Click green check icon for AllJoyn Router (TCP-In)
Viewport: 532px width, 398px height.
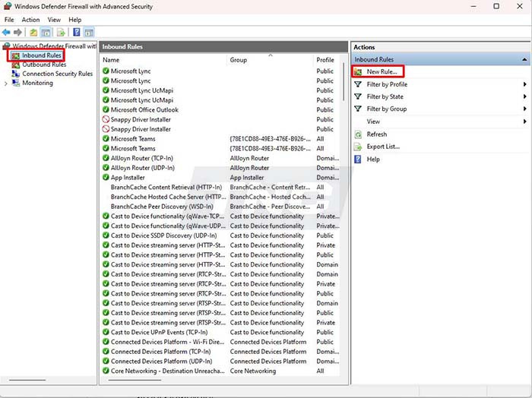[106, 158]
